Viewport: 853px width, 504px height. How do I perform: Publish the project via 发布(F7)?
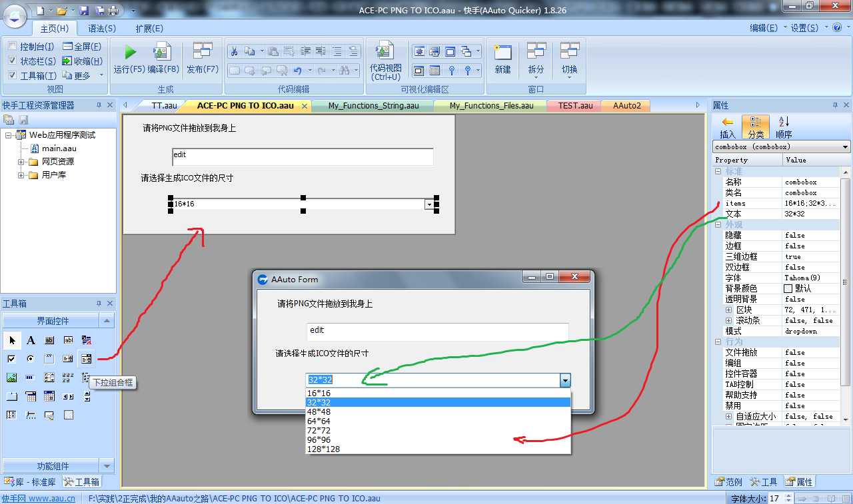pyautogui.click(x=203, y=58)
